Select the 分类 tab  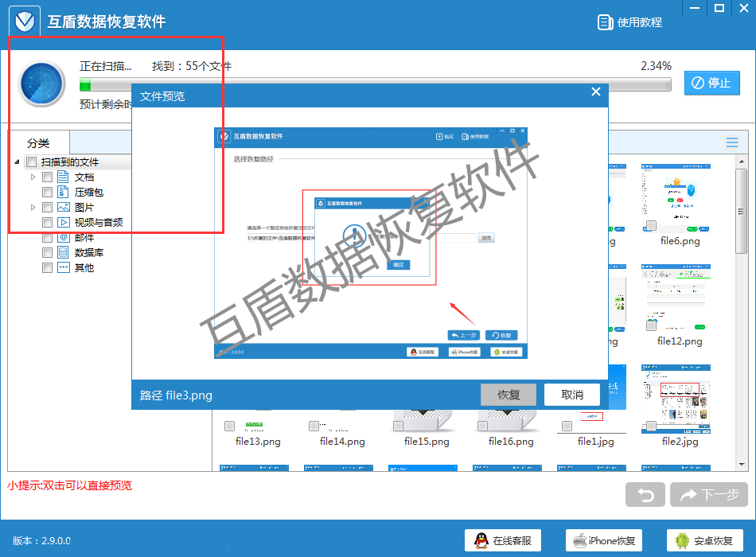(x=38, y=143)
